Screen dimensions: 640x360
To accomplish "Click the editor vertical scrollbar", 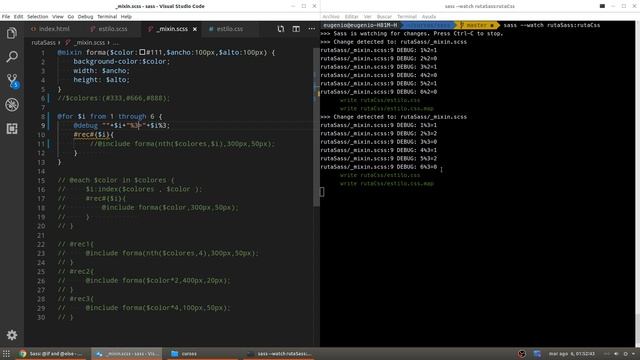I will click(316, 127).
